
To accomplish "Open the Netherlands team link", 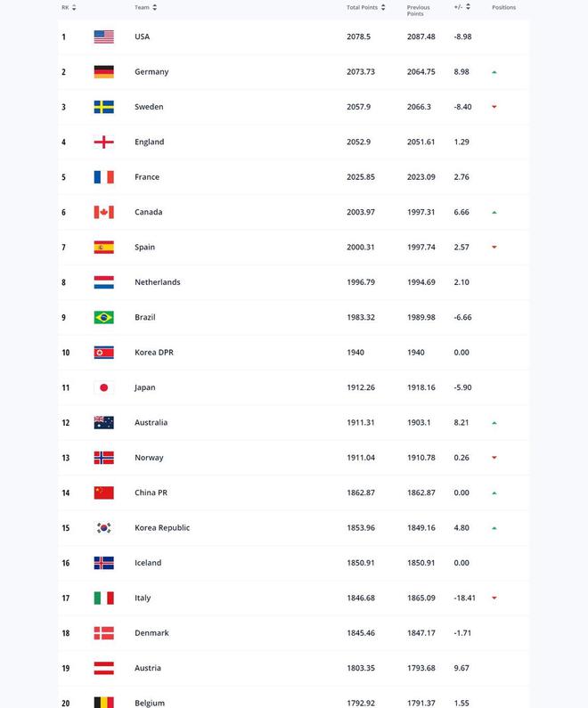I will pos(157,282).
